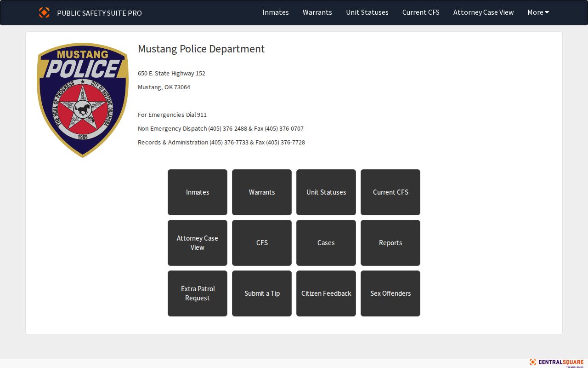Viewport: 588px width, 368px height.
Task: Click the Reports tile
Action: [390, 243]
